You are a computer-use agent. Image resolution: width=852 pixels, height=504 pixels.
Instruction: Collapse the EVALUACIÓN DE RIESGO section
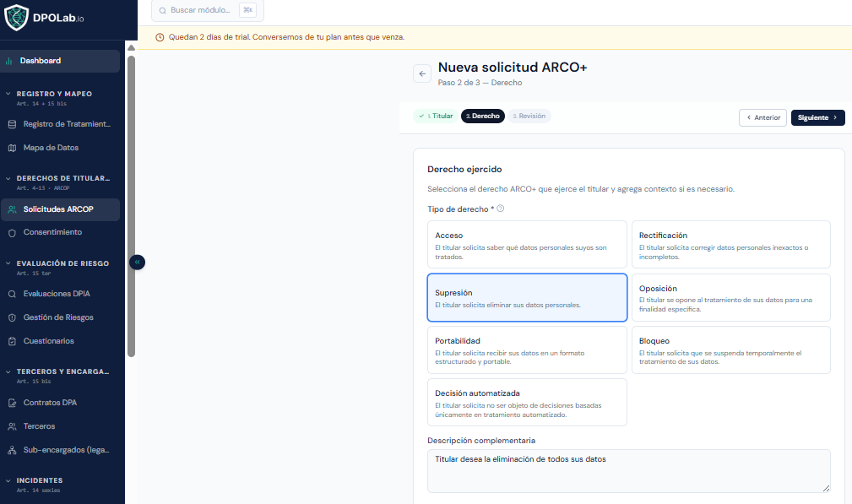coord(8,263)
